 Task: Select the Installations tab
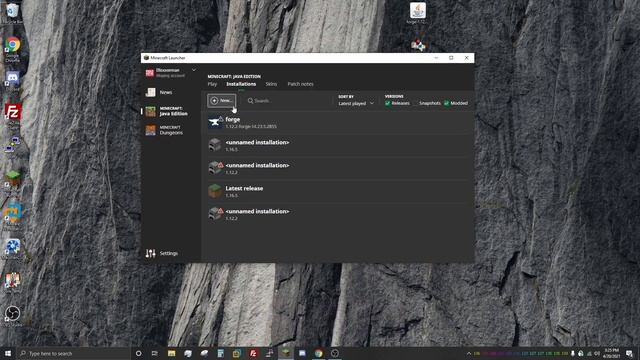pos(241,84)
